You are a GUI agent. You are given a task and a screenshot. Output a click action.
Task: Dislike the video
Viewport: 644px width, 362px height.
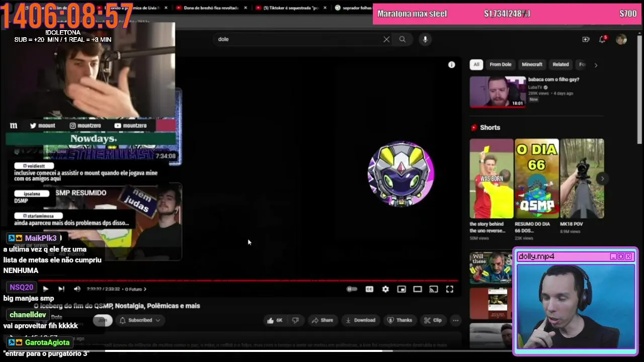295,320
